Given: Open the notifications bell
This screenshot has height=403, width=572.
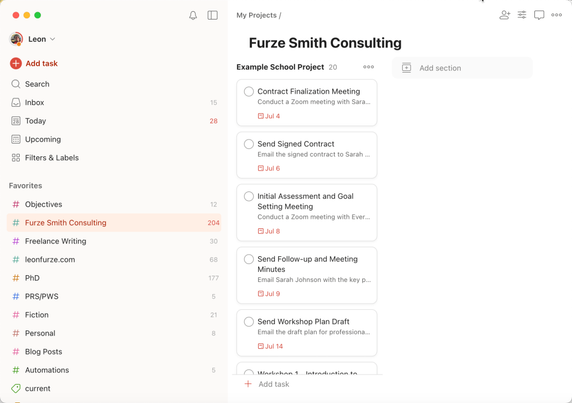Looking at the screenshot, I should point(193,15).
